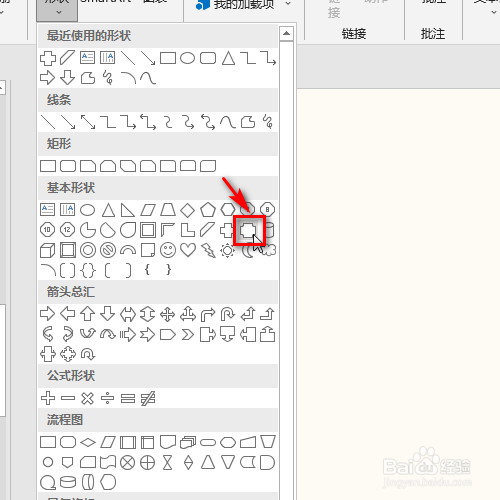The image size is (500, 500).
Task: Select the Flowchart Terminator shape
Action: click(208, 442)
